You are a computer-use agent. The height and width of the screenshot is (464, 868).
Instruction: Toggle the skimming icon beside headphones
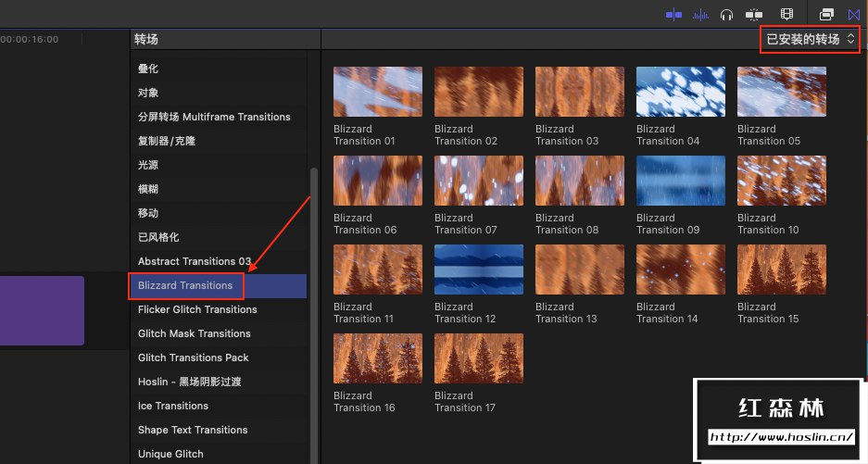pyautogui.click(x=754, y=15)
